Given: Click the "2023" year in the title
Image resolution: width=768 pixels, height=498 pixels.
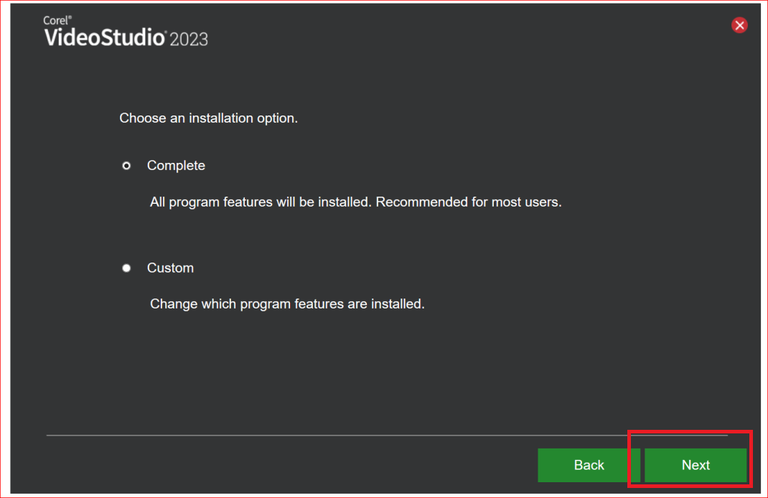Looking at the screenshot, I should point(188,39).
